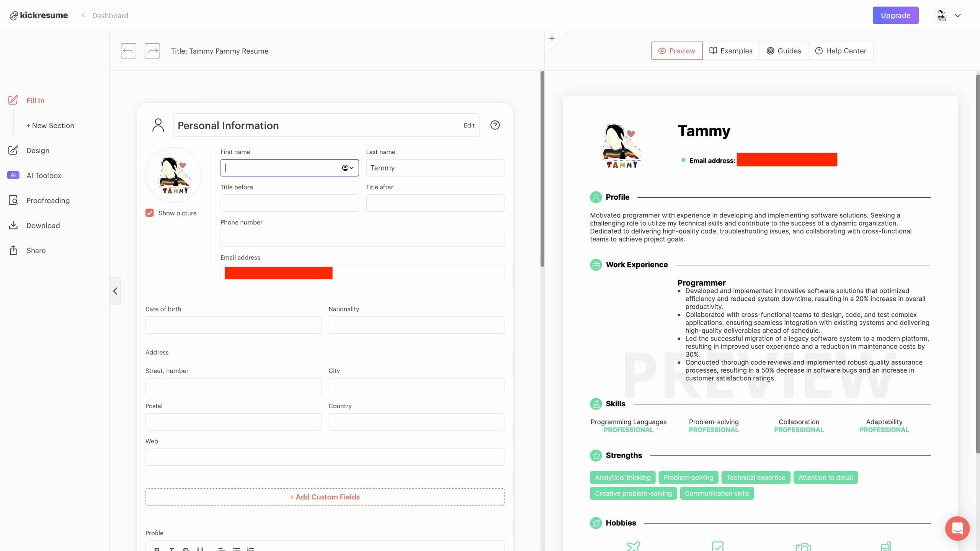Open the First name autofill dropdown
Viewport: 980px width, 551px height.
pyautogui.click(x=348, y=168)
